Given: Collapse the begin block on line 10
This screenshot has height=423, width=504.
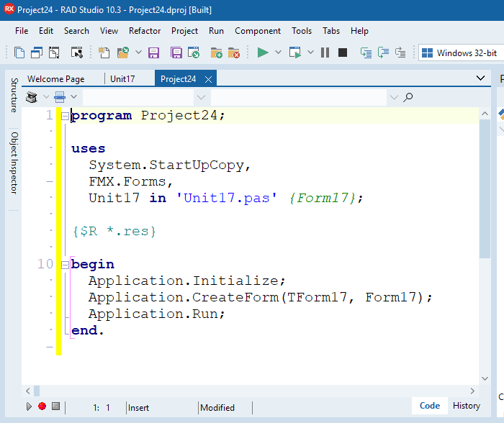Looking at the screenshot, I should 65,265.
